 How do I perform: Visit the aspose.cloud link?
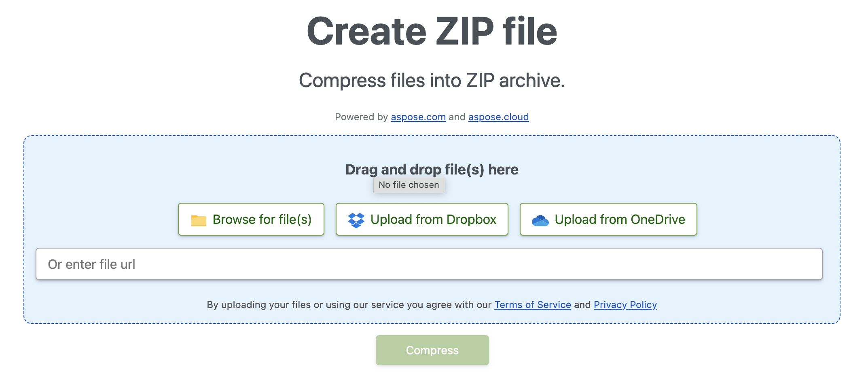(x=498, y=117)
